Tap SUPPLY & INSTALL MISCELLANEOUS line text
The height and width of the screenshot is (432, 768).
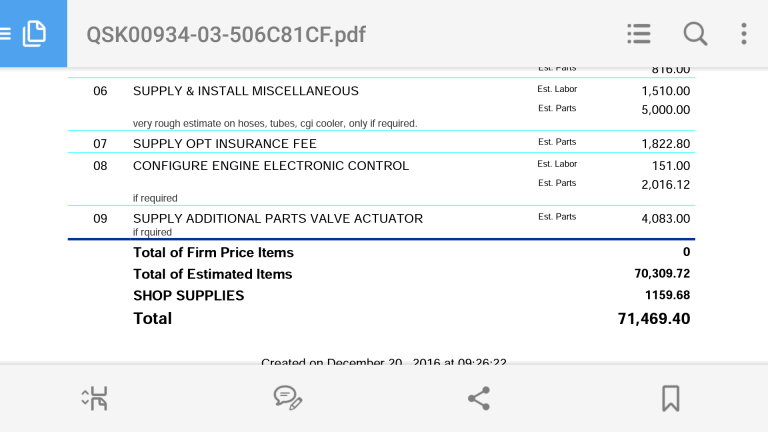coord(246,91)
